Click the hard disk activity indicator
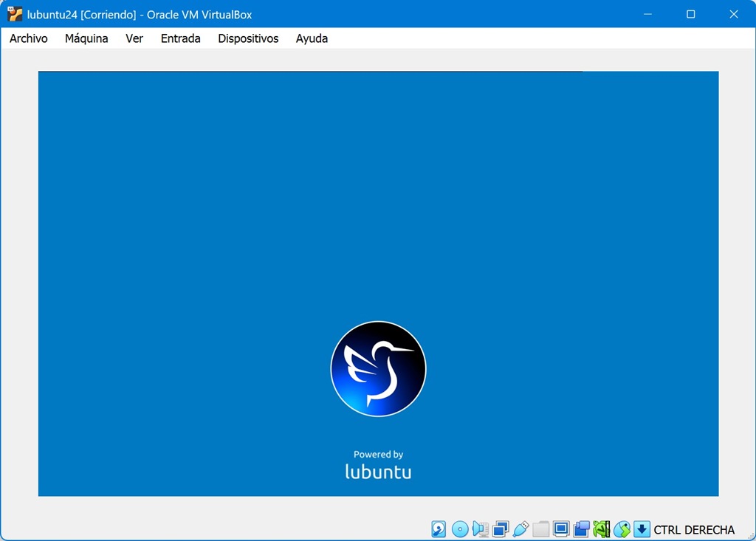This screenshot has height=541, width=756. click(x=439, y=529)
